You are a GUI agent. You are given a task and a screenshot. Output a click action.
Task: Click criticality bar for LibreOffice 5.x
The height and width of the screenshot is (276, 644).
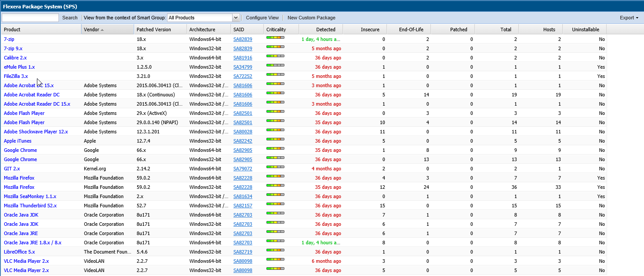tap(275, 251)
